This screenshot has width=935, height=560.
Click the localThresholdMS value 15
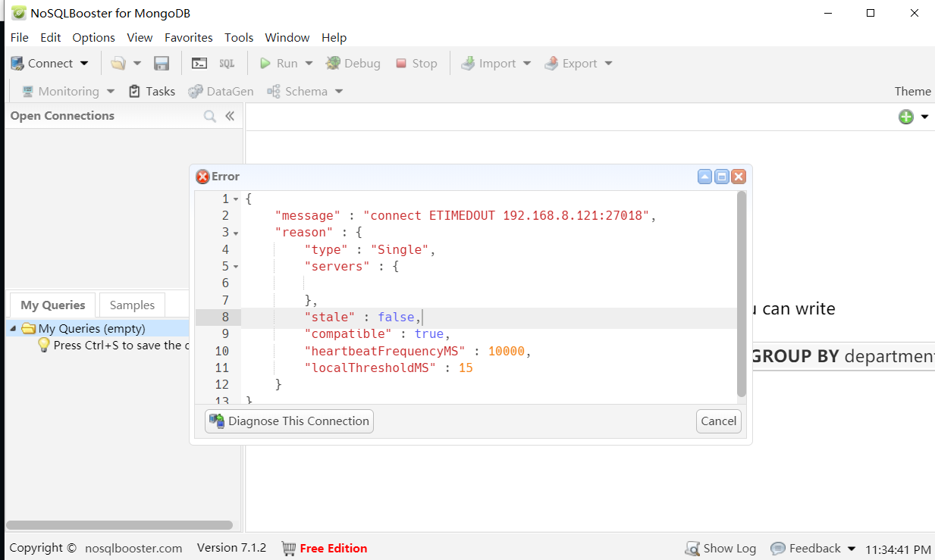(x=466, y=368)
